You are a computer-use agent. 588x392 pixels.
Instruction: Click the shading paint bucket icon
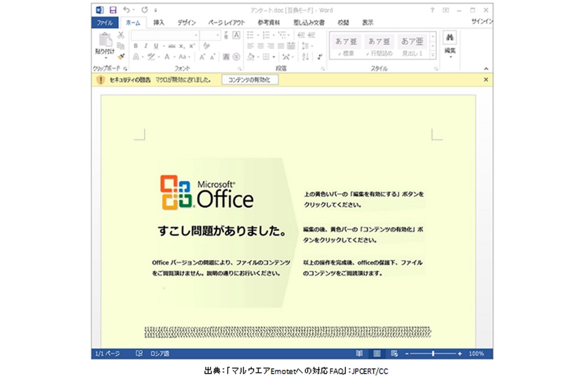pyautogui.click(x=250, y=57)
